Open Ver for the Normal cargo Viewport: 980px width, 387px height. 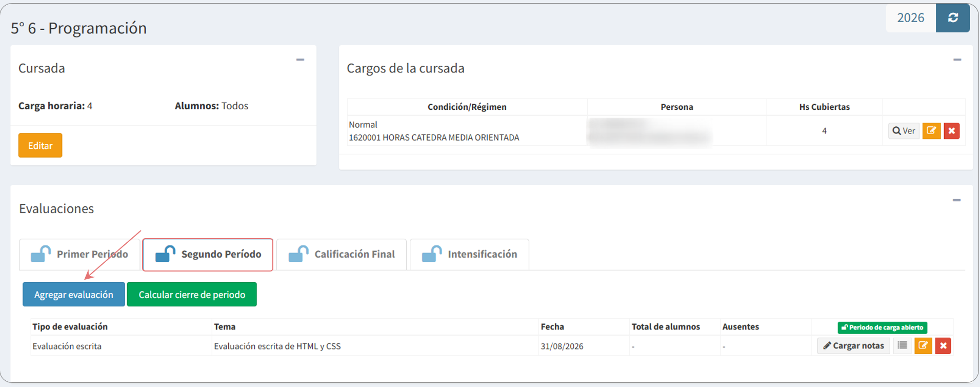pos(904,131)
